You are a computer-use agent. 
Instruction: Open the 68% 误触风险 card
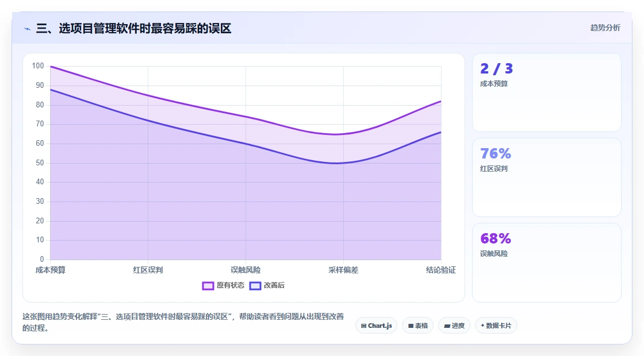[x=547, y=262]
